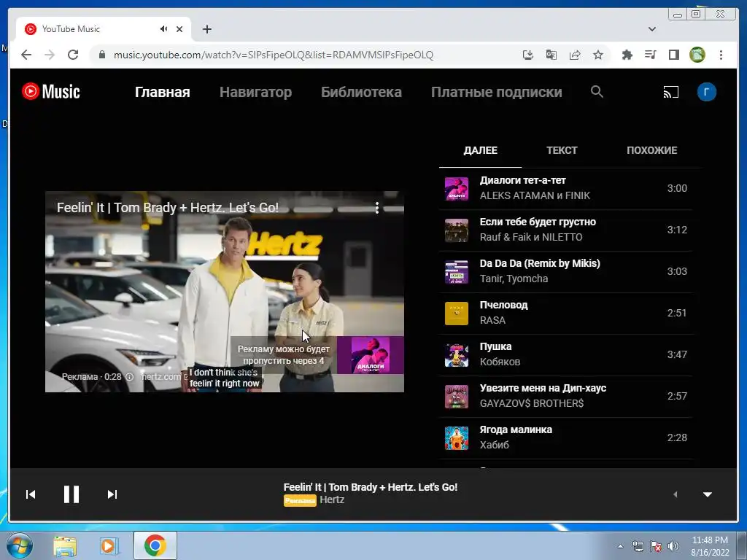Click the site lock icon
Screen dimensions: 747x560
pos(101,55)
